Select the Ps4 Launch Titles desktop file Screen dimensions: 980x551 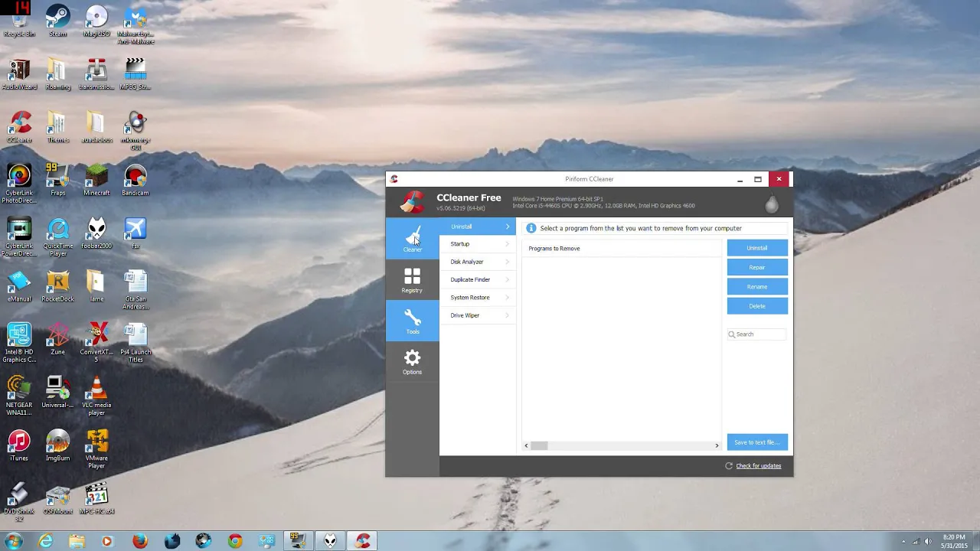tap(136, 343)
